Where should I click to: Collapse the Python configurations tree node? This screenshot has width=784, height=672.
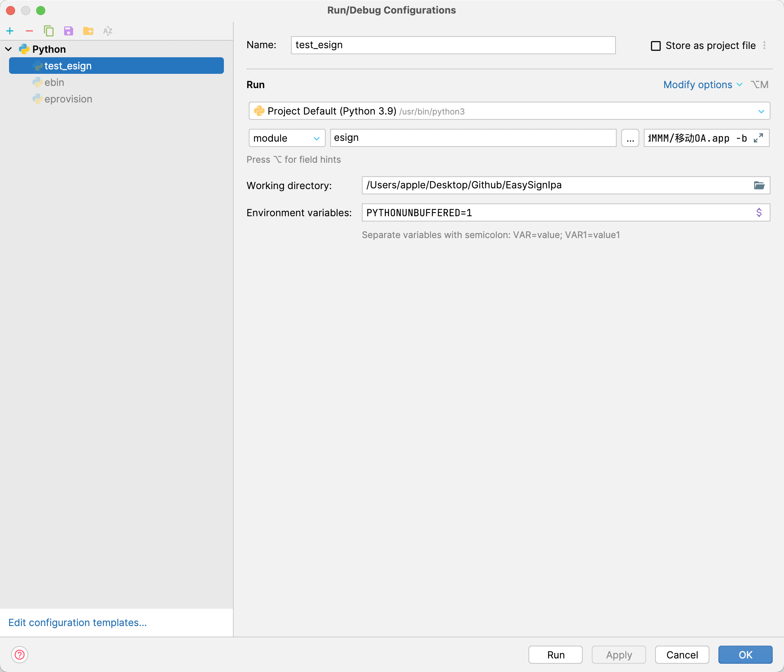click(8, 49)
